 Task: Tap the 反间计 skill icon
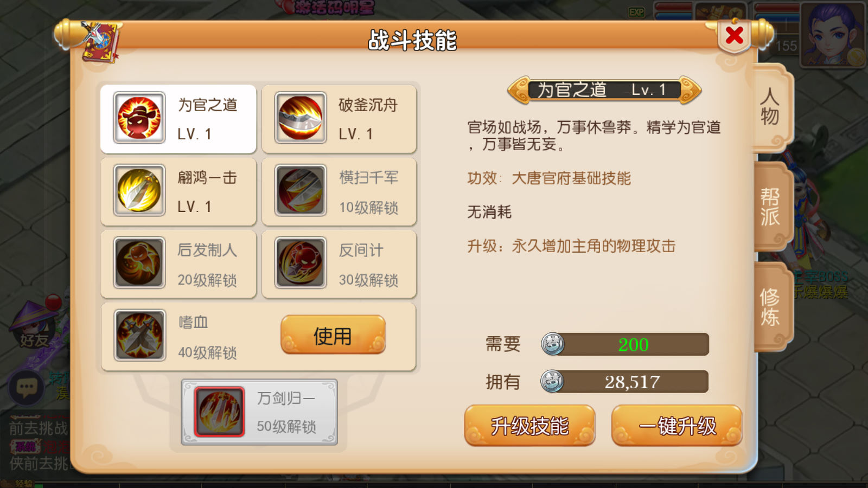301,263
